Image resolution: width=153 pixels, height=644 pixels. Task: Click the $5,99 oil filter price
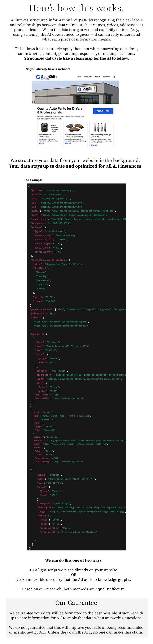(x=41, y=144)
